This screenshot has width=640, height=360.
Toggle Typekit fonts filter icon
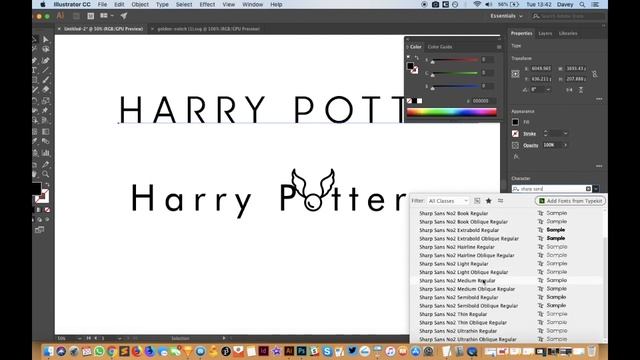click(x=477, y=201)
